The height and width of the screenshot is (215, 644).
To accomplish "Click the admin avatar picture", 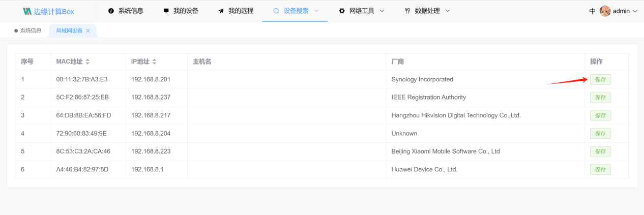I will pyautogui.click(x=605, y=11).
